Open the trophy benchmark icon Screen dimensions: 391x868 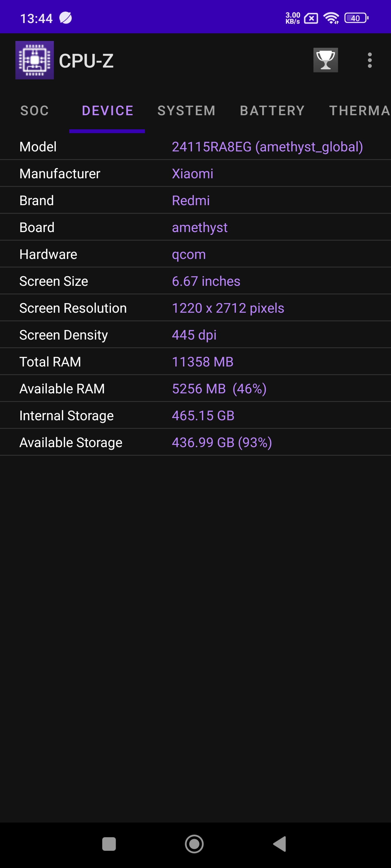tap(325, 60)
